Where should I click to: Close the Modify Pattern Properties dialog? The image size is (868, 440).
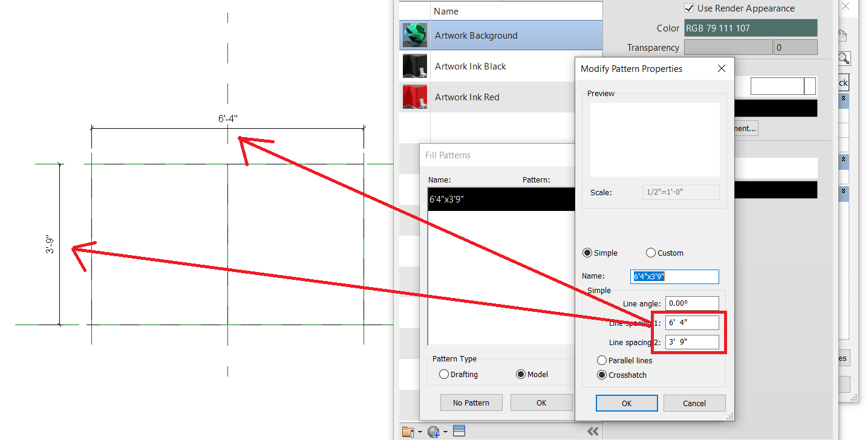pyautogui.click(x=721, y=69)
